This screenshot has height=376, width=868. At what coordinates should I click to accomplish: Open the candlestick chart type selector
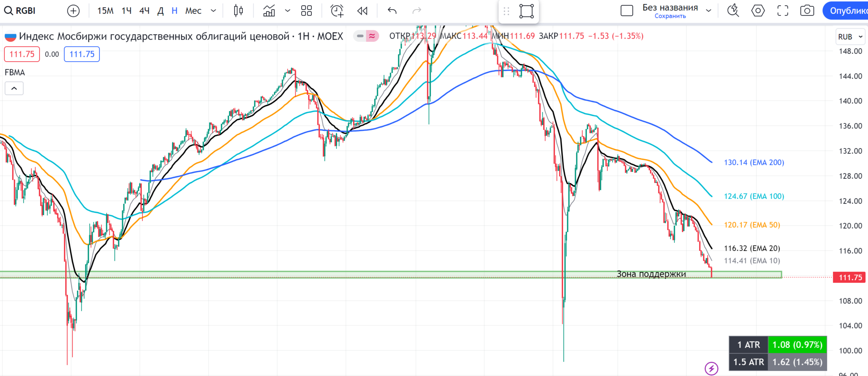point(238,11)
